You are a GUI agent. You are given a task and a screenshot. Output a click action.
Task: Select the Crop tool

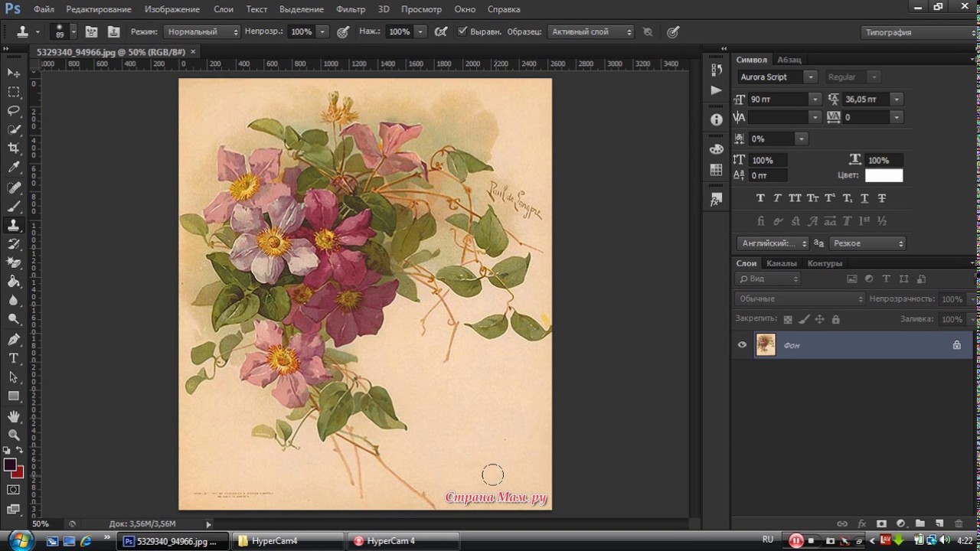(x=14, y=148)
